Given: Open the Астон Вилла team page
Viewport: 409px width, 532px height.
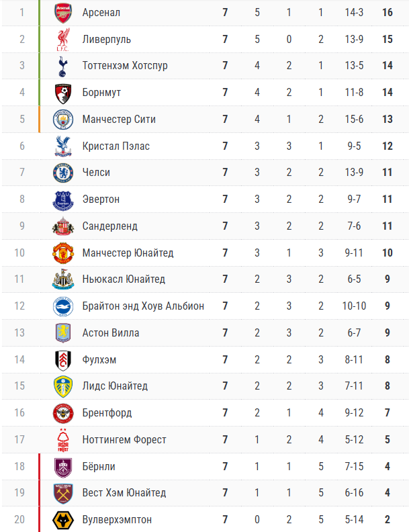Looking at the screenshot, I should pos(110,332).
